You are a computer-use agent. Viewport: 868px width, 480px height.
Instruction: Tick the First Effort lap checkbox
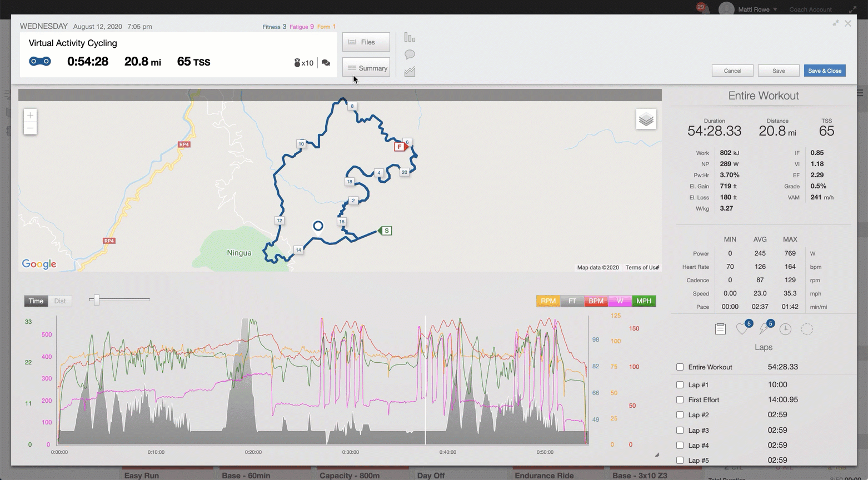[x=680, y=400]
